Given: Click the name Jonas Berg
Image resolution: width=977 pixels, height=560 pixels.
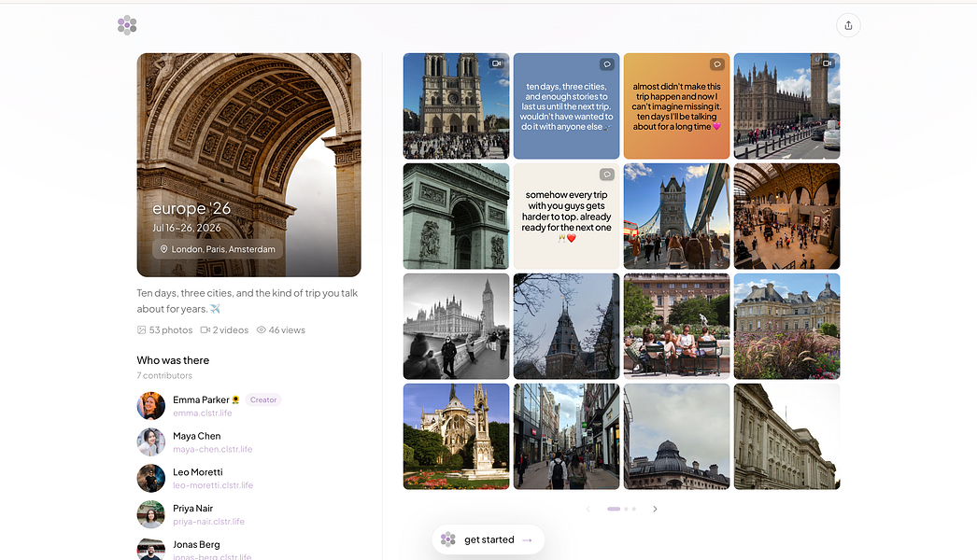Looking at the screenshot, I should point(196,544).
